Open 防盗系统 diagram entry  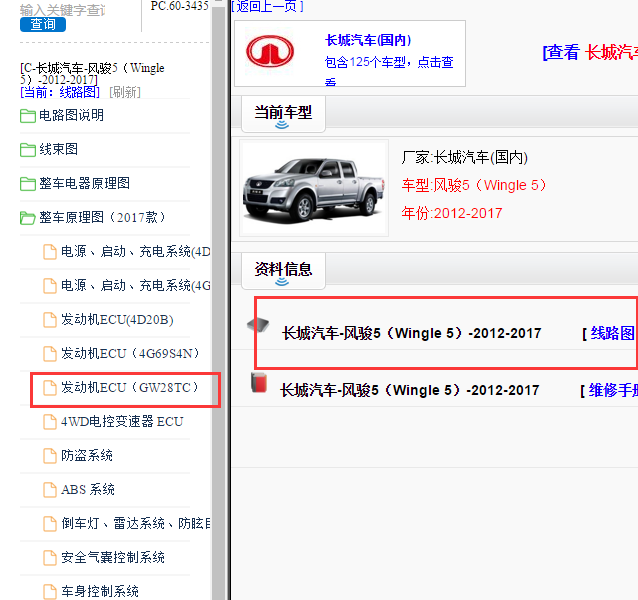pos(87,456)
